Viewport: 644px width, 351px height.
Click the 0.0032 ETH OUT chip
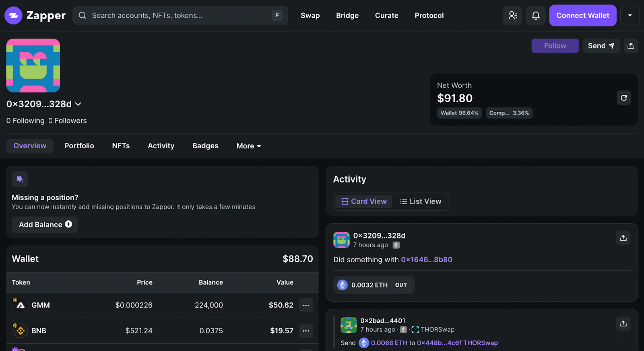click(x=374, y=285)
